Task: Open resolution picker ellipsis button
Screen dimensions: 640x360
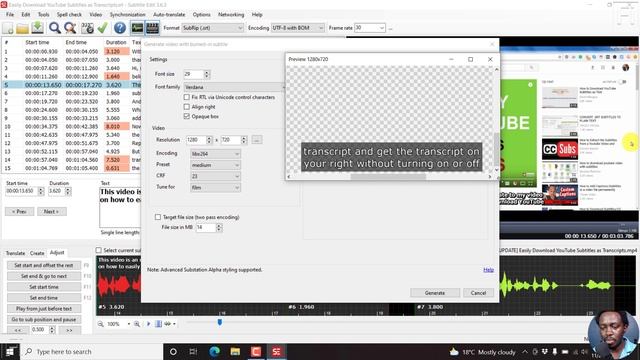Action: pyautogui.click(x=257, y=140)
